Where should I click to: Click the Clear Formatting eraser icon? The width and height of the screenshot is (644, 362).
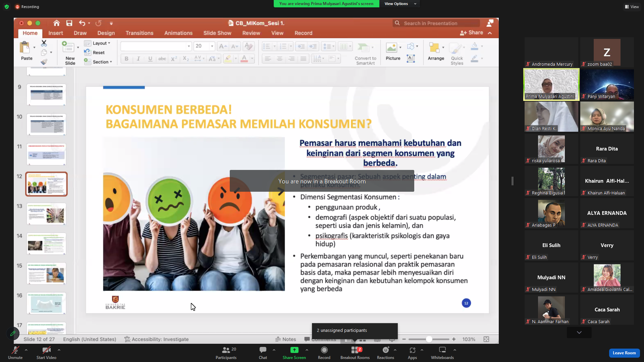[249, 46]
